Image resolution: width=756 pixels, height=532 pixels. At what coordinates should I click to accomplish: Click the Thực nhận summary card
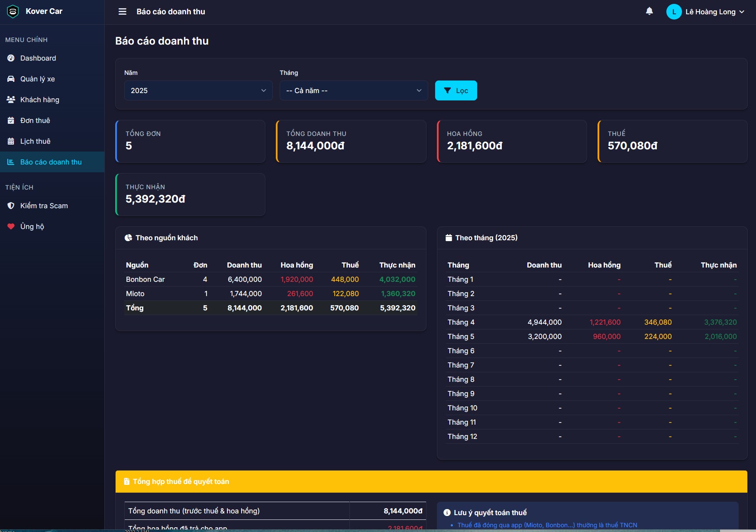coord(191,194)
